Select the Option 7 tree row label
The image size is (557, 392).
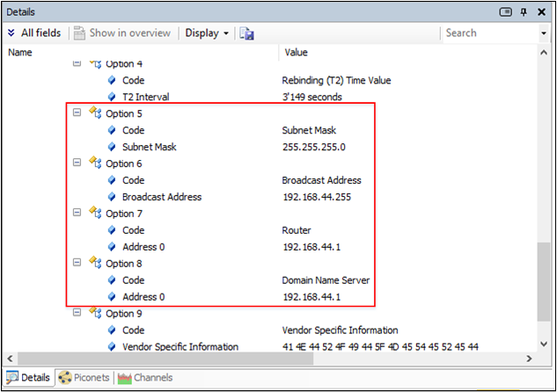pyautogui.click(x=124, y=214)
